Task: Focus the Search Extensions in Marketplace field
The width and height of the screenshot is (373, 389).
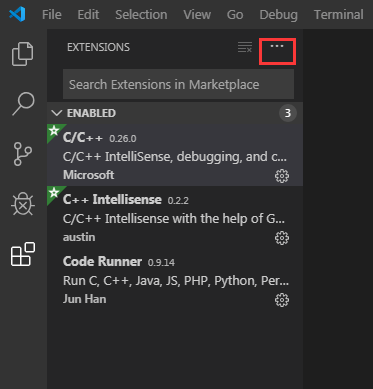Action: pyautogui.click(x=178, y=84)
